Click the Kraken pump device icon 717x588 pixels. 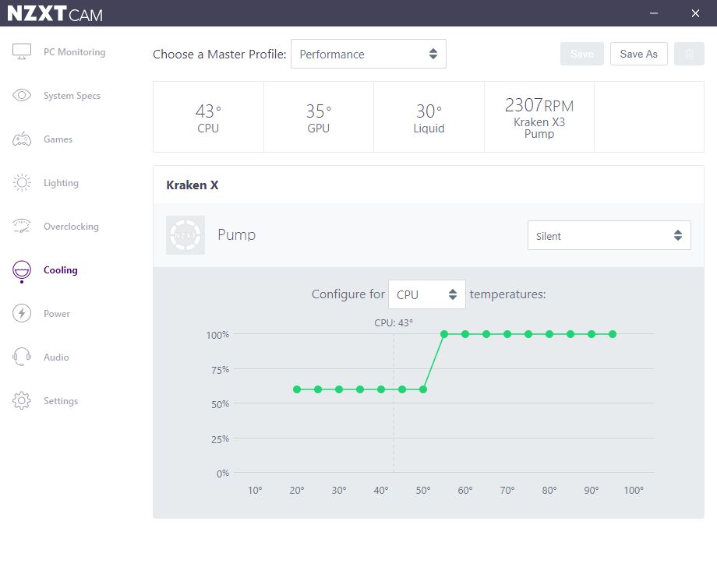tap(185, 235)
